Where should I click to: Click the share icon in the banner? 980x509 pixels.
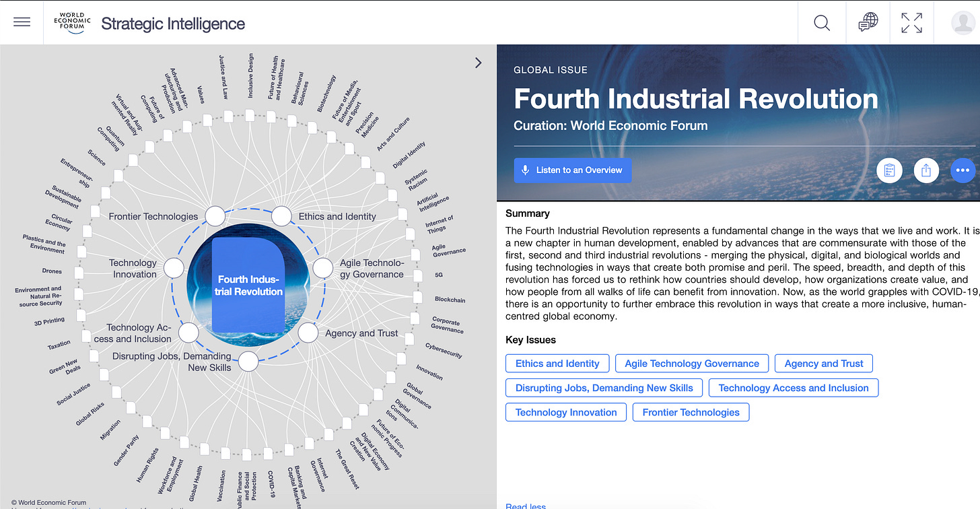click(x=926, y=170)
